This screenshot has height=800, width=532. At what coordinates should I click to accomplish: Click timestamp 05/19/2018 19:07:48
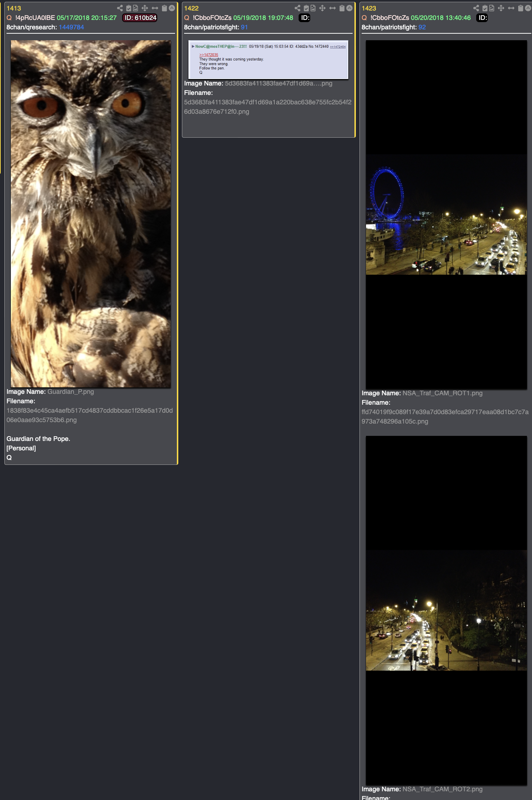click(x=263, y=18)
